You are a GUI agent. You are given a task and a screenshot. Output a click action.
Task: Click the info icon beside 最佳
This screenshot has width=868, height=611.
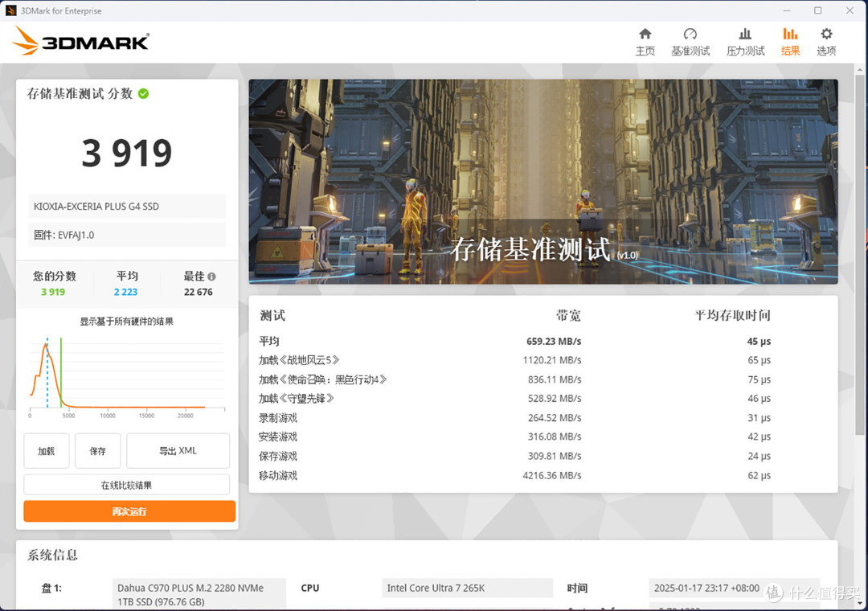211,277
